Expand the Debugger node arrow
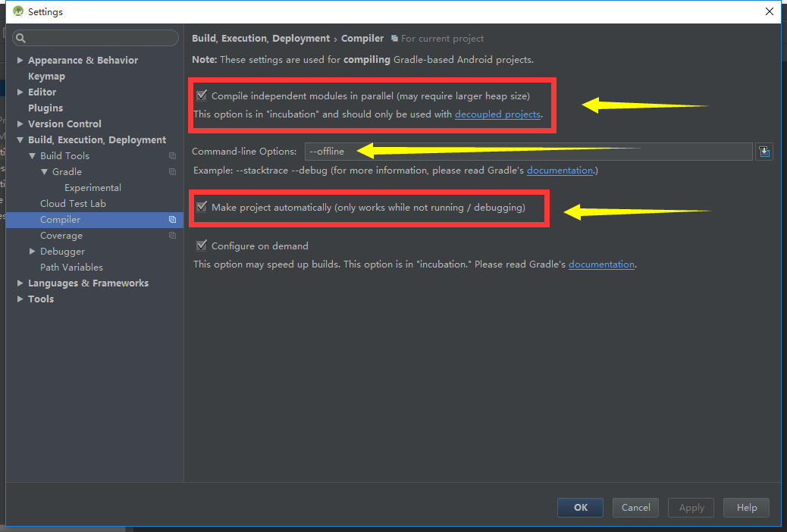The width and height of the screenshot is (787, 532). click(32, 251)
